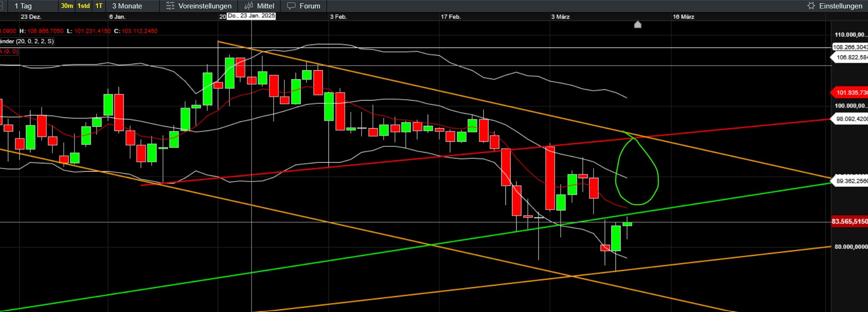Click the 'Do., 23 Jan. 2025' date tooltip

252,16
